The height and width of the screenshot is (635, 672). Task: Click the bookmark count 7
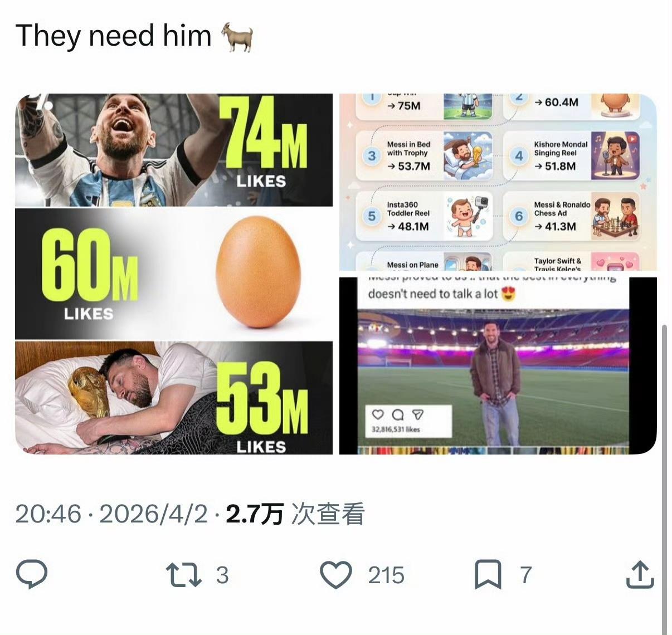[526, 575]
